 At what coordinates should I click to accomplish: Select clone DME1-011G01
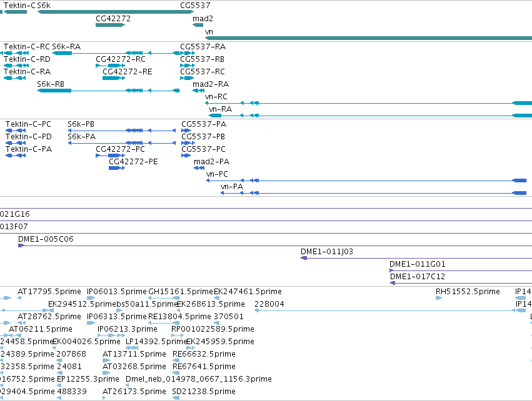point(461,271)
